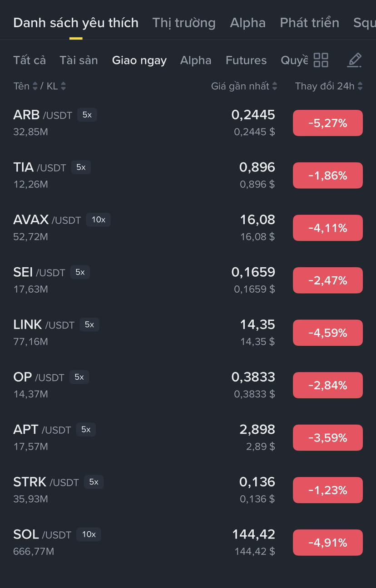
Task: Open the TIA/USDT pair row
Action: click(x=188, y=175)
